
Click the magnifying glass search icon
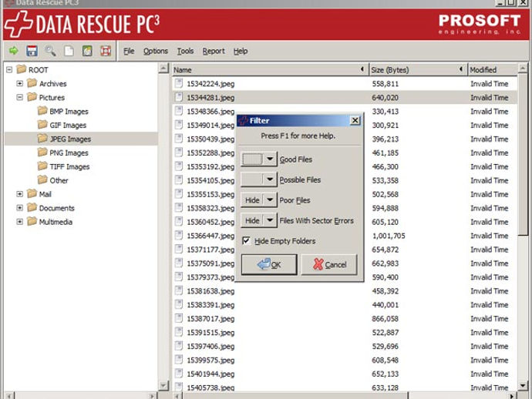[x=50, y=51]
